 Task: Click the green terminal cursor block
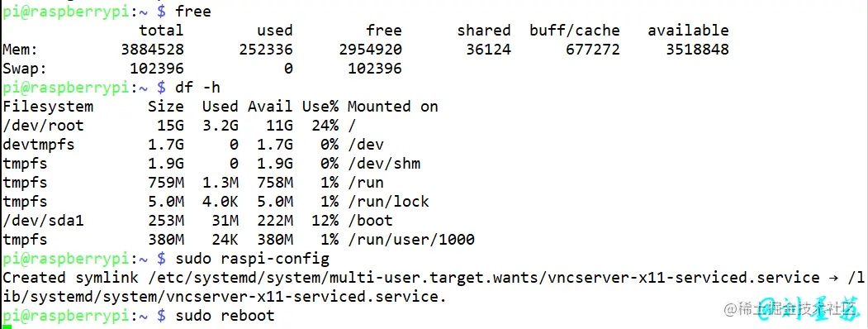(x=6, y=327)
